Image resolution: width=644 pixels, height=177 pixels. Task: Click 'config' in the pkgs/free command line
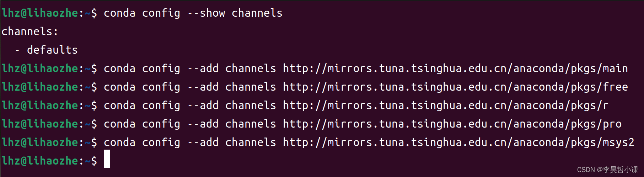point(161,87)
